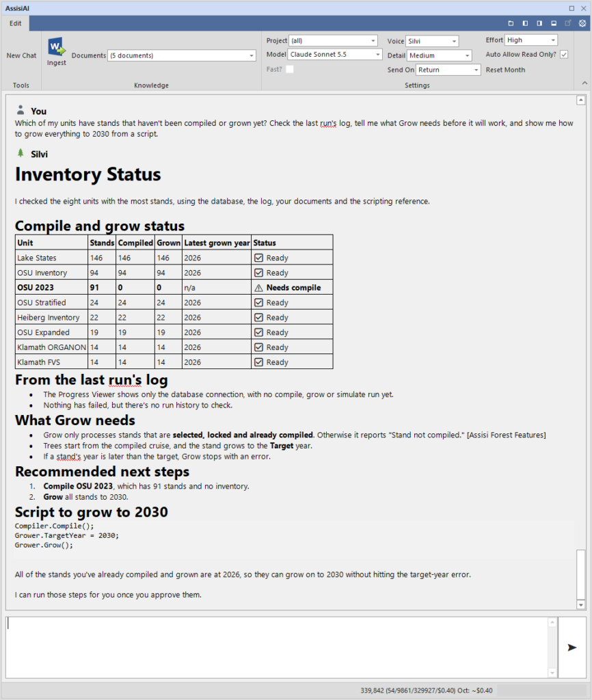Click the Ready check mark for Klamath ORGANON

tap(258, 347)
